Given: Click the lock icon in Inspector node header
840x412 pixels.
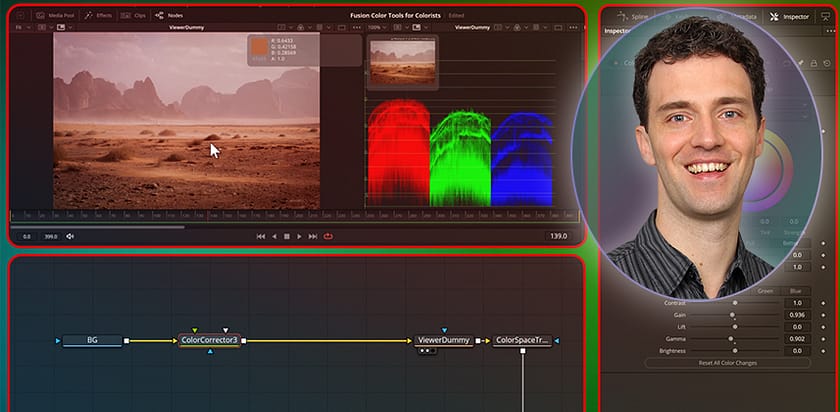Looking at the screenshot, I should [x=813, y=63].
